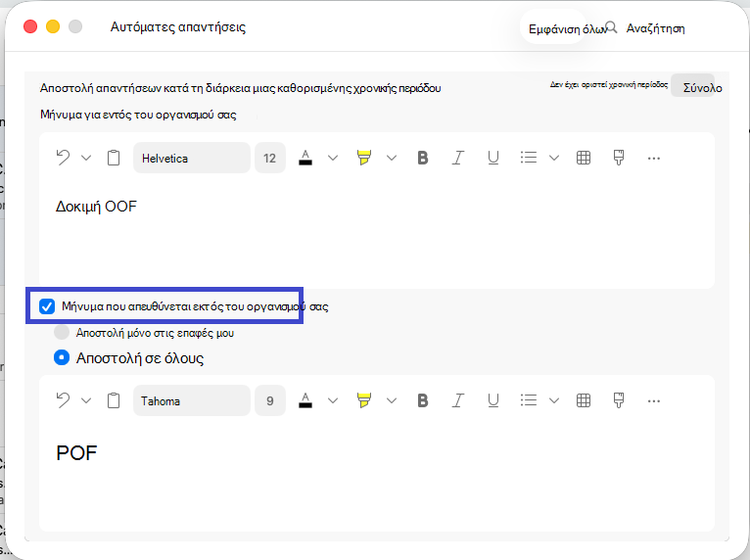750x560 pixels.
Task: Toggle underline in the Helvetica toolbar
Action: [493, 158]
